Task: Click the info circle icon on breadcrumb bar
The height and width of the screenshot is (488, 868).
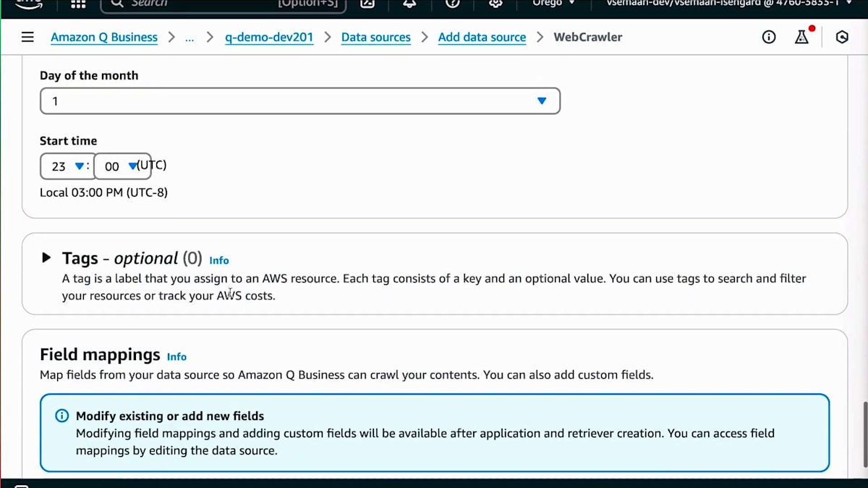Action: [769, 37]
